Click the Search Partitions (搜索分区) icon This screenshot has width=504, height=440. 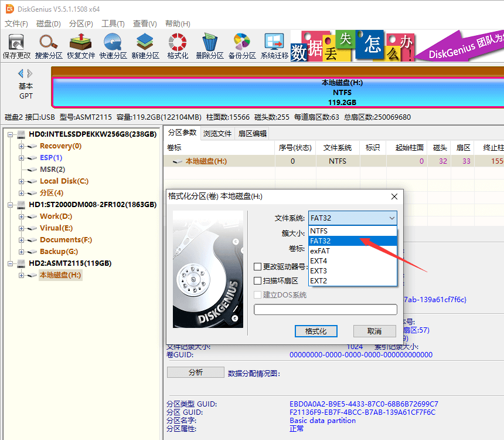pos(49,46)
